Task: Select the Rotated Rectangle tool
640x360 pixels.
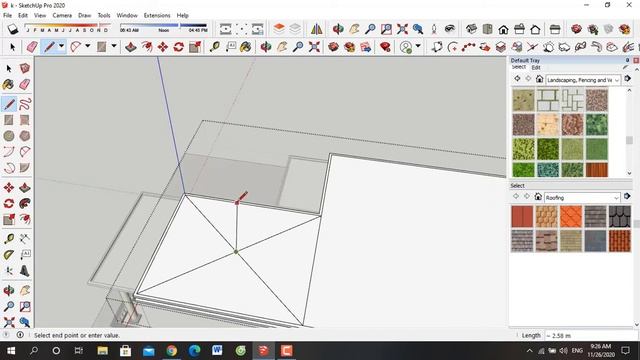Action: pyautogui.click(x=25, y=120)
